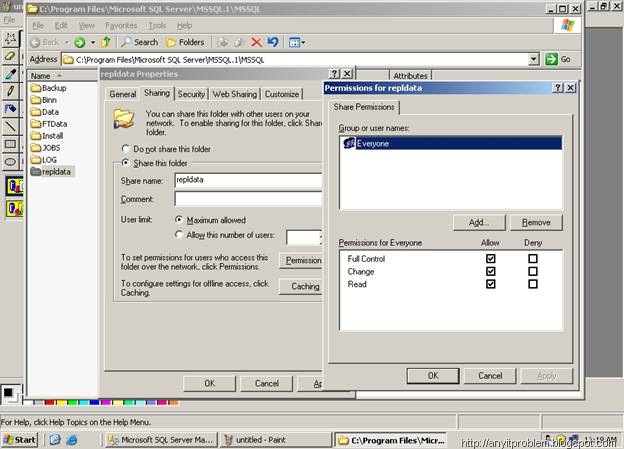The image size is (624, 449).
Task: Go up one folder level
Action: tap(106, 42)
